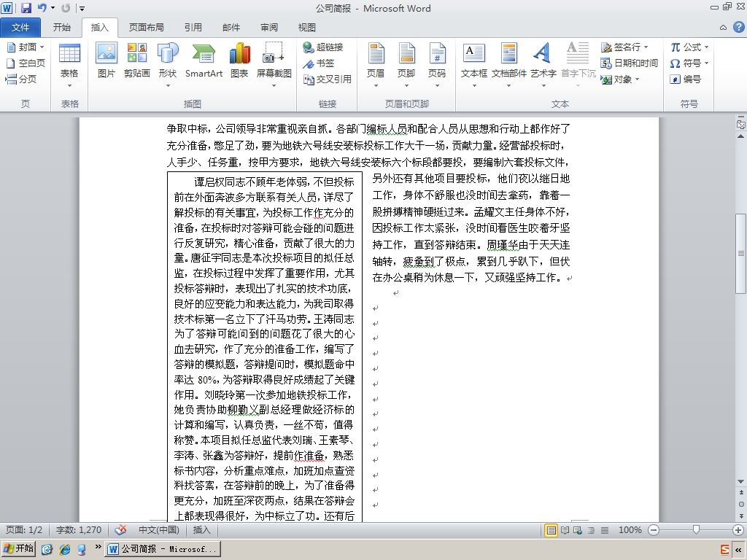Toggle insert/overtype mode (插入) in status bar
This screenshot has height=560, width=747.
pyautogui.click(x=201, y=530)
